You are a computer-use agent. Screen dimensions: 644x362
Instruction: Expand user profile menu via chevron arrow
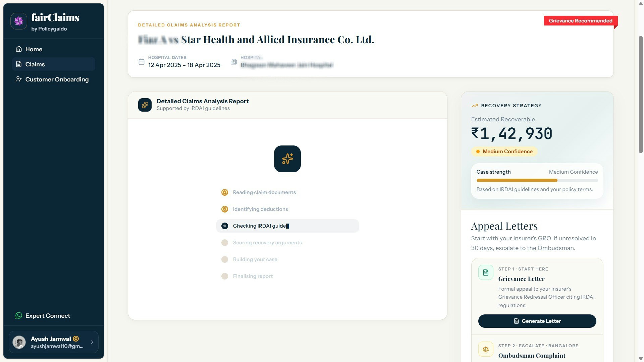pos(92,342)
